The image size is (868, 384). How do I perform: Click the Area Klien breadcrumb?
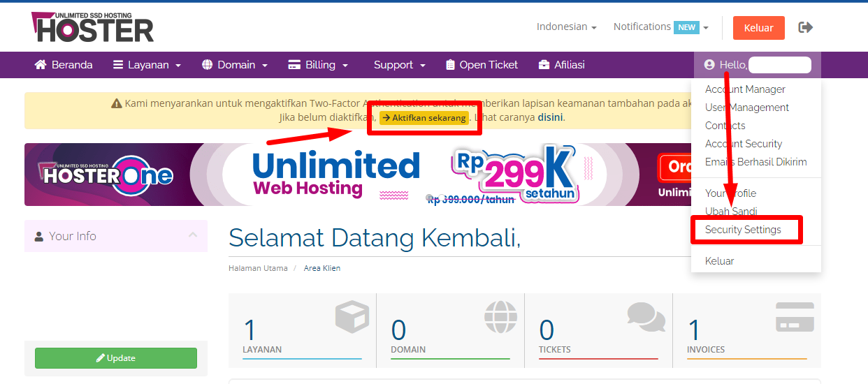click(x=322, y=268)
